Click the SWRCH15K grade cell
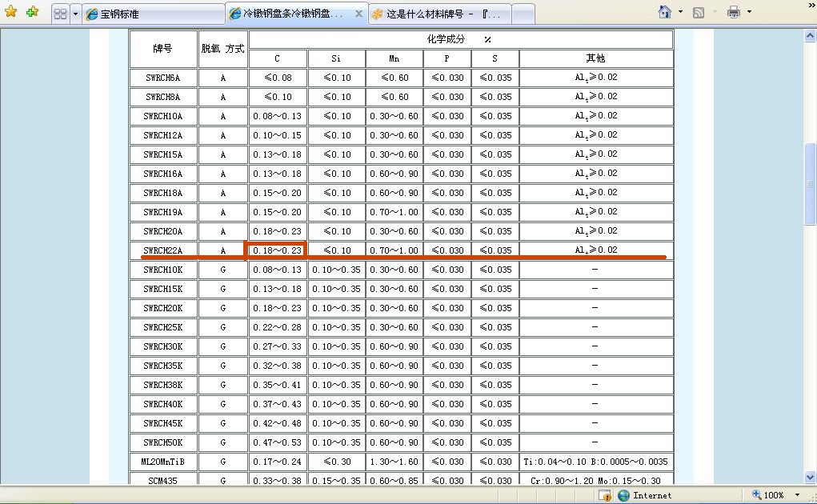The height and width of the screenshot is (504, 817). [163, 289]
